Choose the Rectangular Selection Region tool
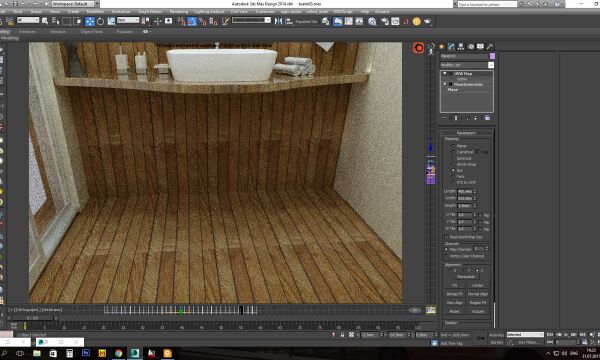This screenshot has width=600, height=360. coord(67,21)
